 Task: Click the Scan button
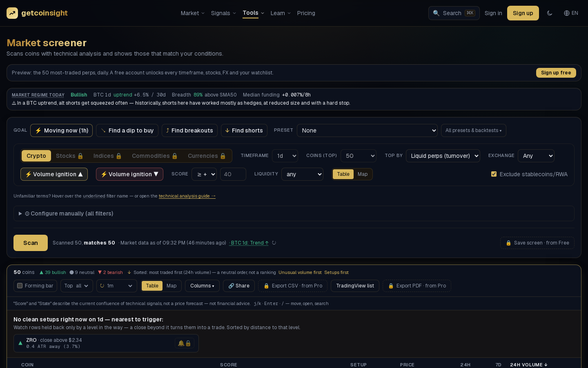[x=31, y=243]
